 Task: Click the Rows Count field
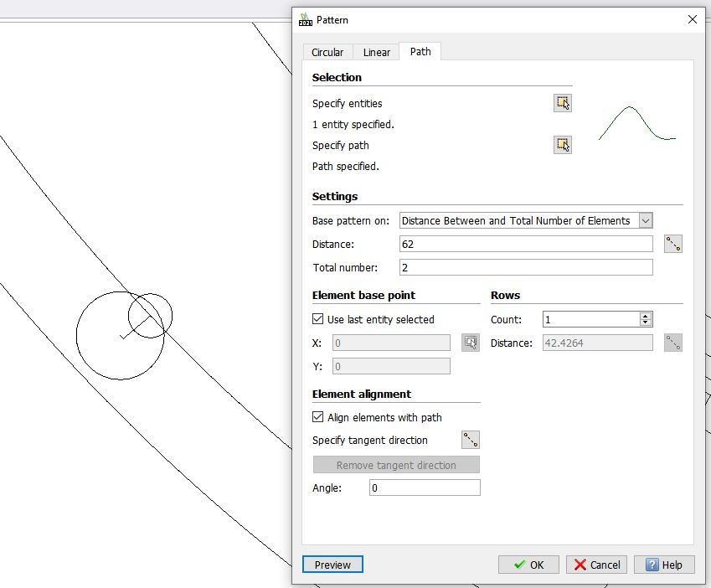point(591,319)
